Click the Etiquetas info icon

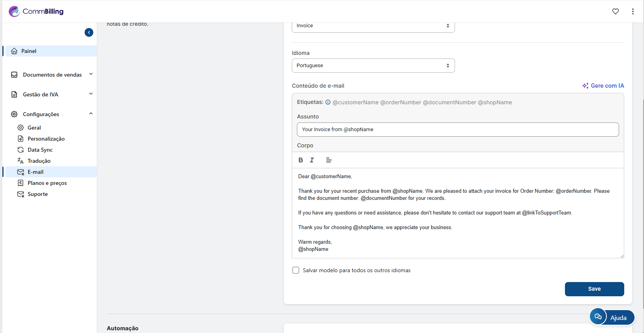coord(328,102)
